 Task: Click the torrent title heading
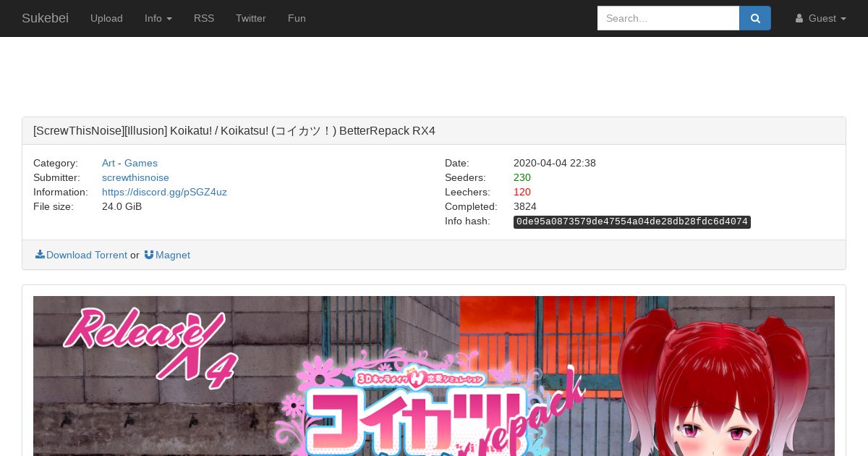(x=234, y=131)
